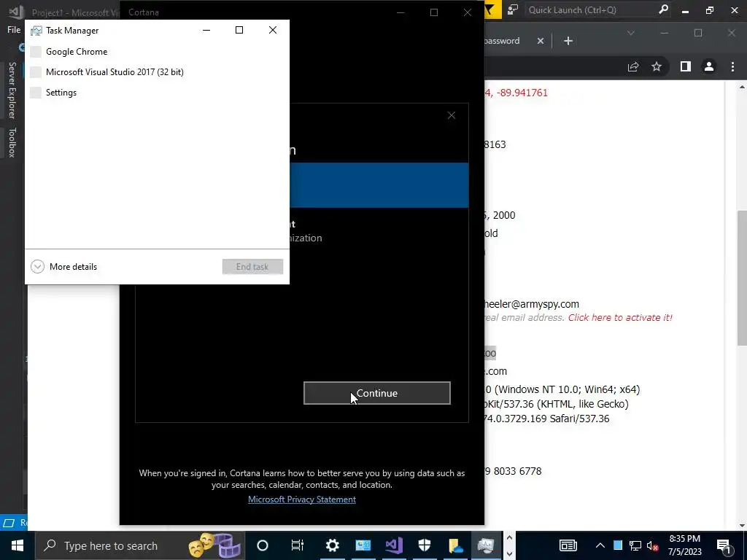
Task: Show hidden tray icons chevron
Action: coord(600,545)
